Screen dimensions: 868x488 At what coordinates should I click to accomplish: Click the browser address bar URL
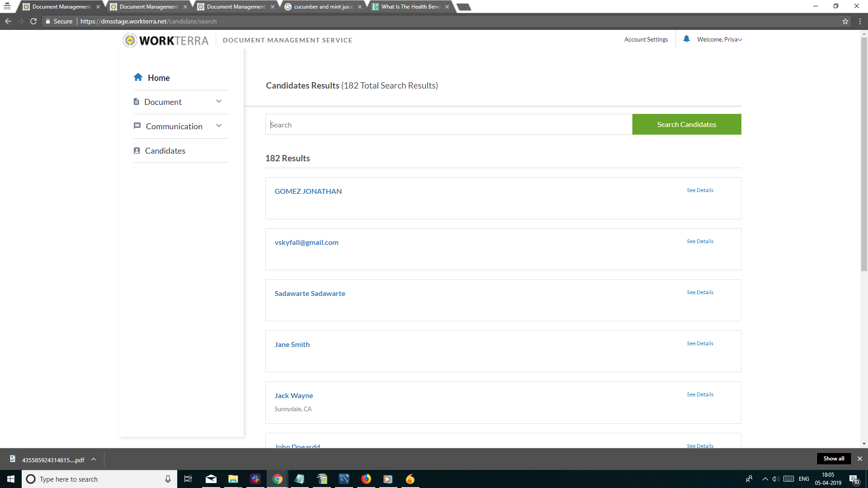[148, 21]
